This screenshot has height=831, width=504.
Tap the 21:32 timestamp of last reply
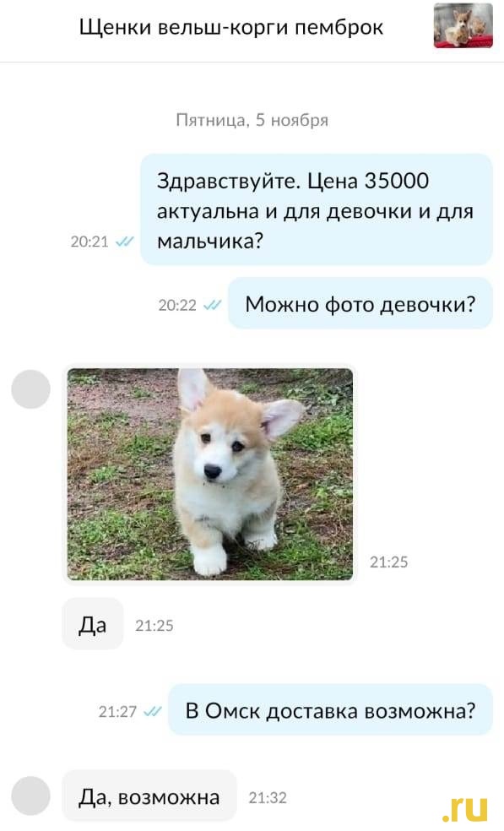268,797
